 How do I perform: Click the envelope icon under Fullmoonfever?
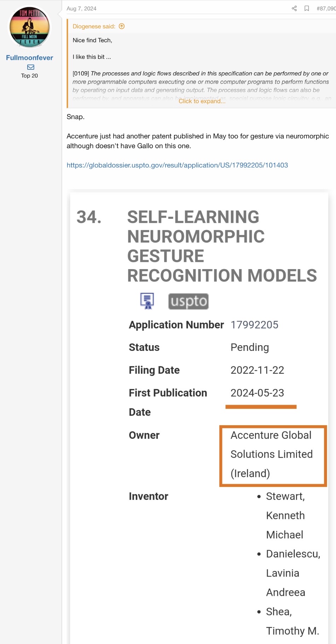(x=31, y=67)
